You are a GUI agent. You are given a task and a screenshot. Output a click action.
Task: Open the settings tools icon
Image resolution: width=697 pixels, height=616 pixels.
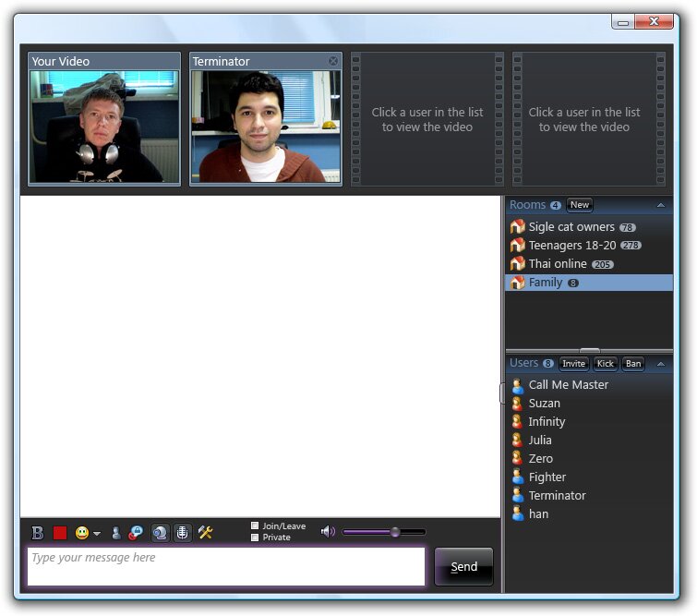click(205, 532)
